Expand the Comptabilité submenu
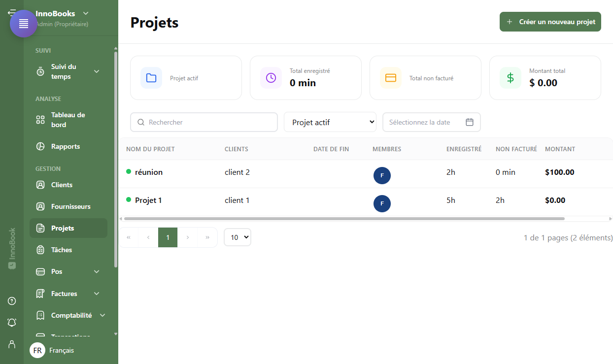This screenshot has height=364, width=613. pos(102,315)
